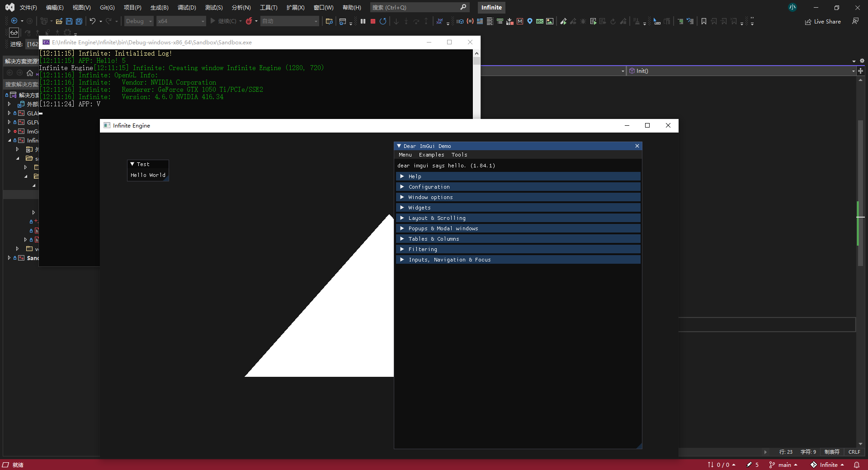Collapse the Test ImGui window triangle

132,164
